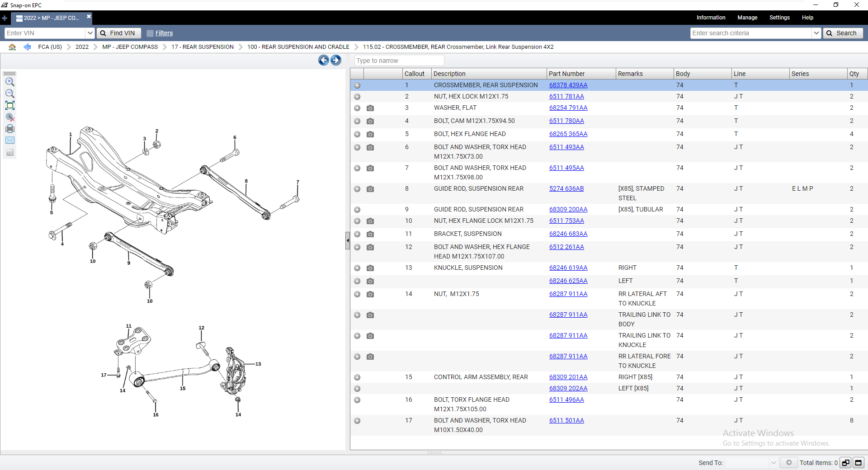Click the clear zoom selection icon

(9, 117)
